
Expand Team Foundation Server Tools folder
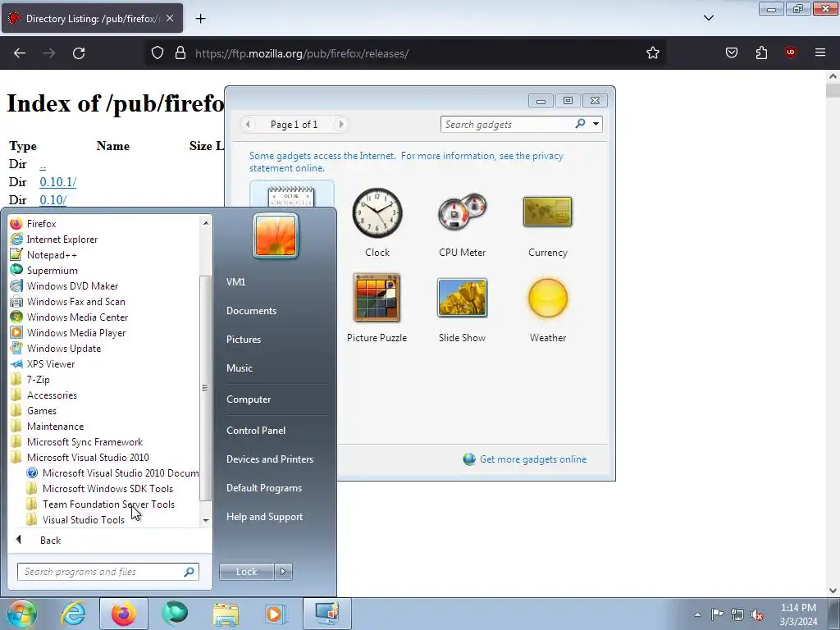click(x=108, y=504)
